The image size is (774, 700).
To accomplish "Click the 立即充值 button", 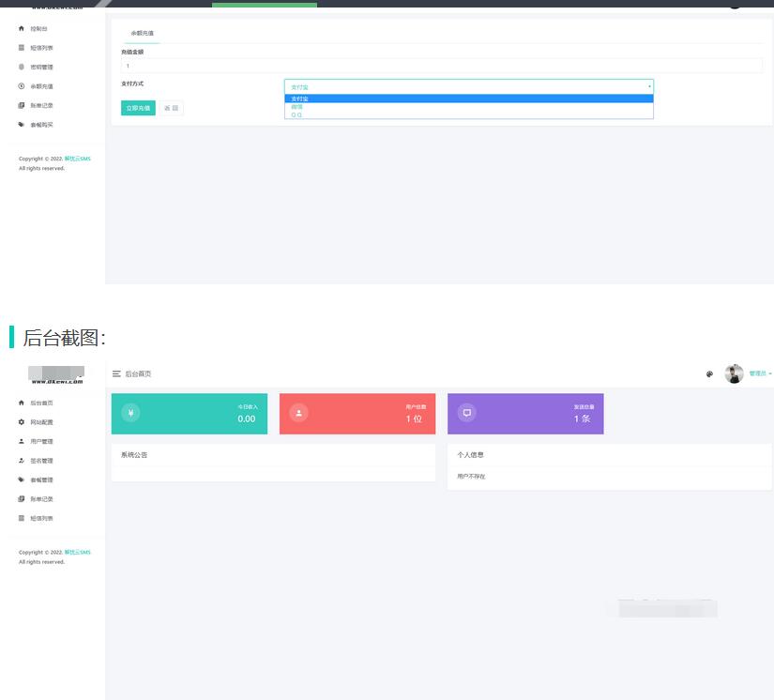I will pyautogui.click(x=138, y=108).
